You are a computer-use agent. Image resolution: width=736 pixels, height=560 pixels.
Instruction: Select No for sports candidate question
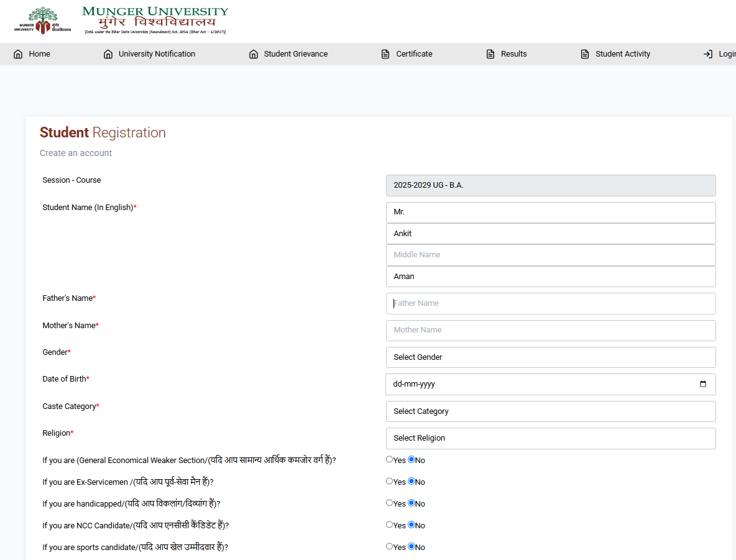coord(411,547)
